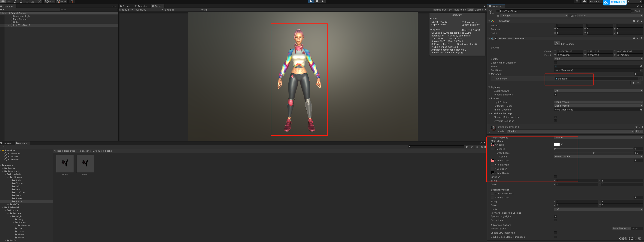
Task: Toggle the LiJiaYue(Clone) active checkbox
Action: coord(497,11)
